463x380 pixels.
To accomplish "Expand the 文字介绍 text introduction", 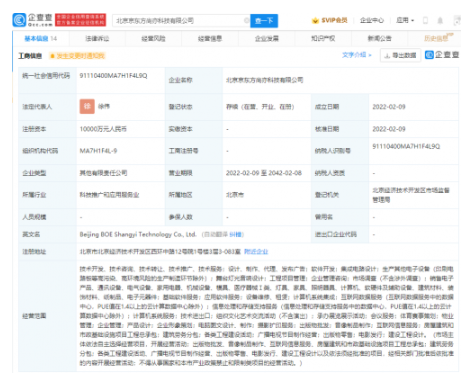I will (x=357, y=55).
